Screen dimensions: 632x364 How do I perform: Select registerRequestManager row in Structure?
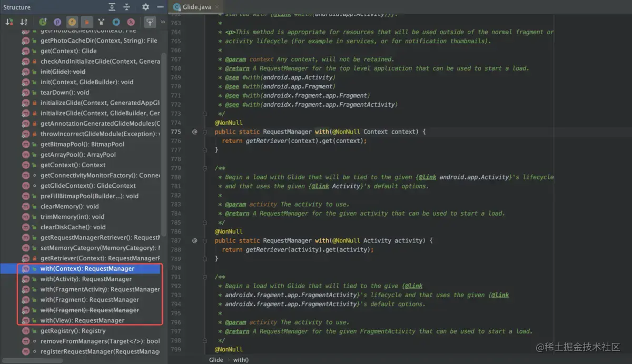[80, 351]
